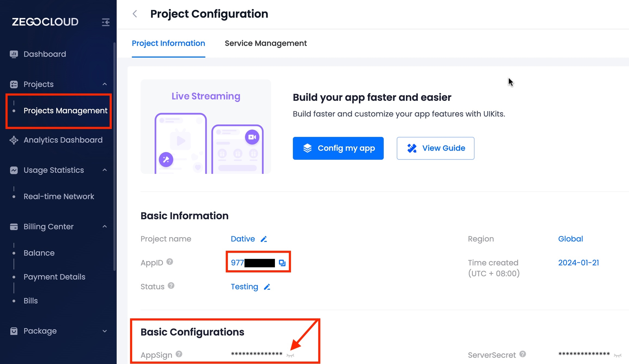Collapse the sidebar using the menu-fold icon
The width and height of the screenshot is (629, 364).
pos(106,22)
